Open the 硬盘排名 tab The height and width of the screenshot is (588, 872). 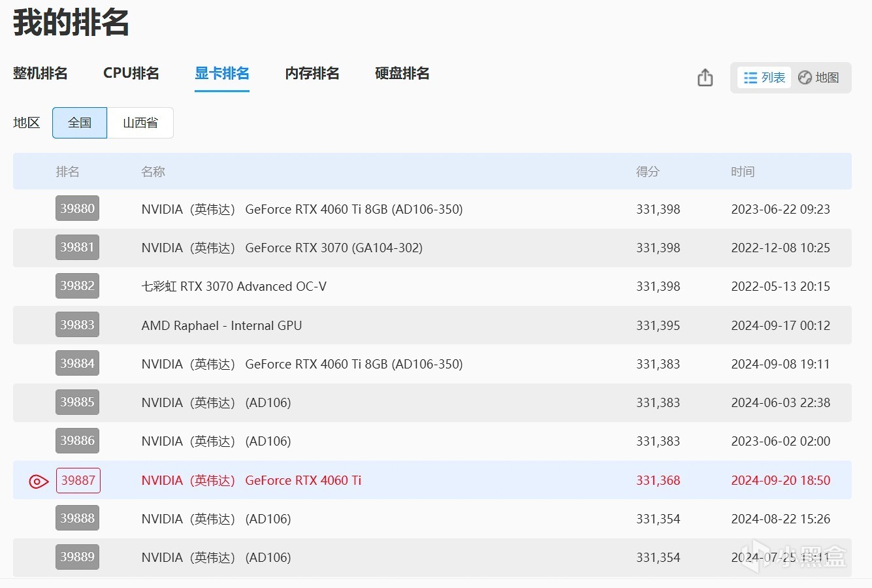(402, 73)
